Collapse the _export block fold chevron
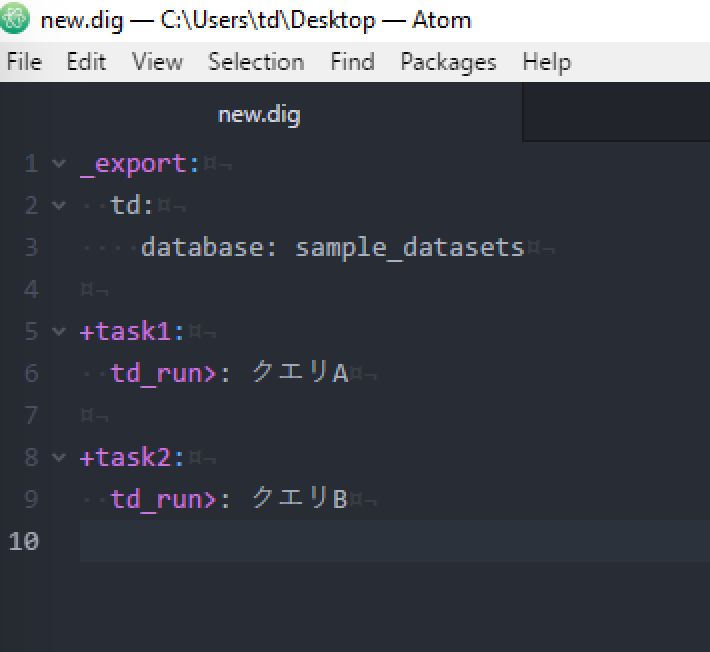The width and height of the screenshot is (710, 652). tap(58, 163)
